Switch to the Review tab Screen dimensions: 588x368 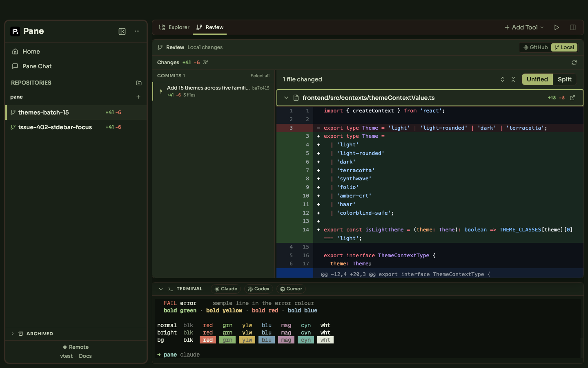coord(210,27)
